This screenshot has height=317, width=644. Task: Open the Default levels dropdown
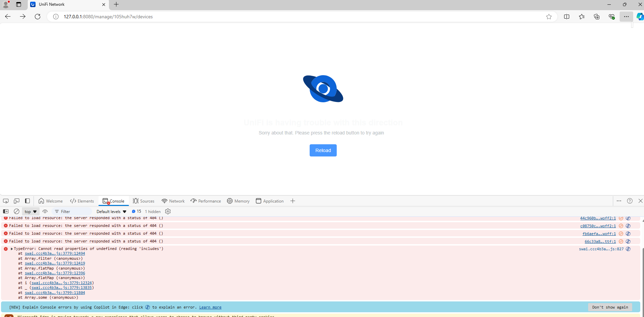click(111, 211)
